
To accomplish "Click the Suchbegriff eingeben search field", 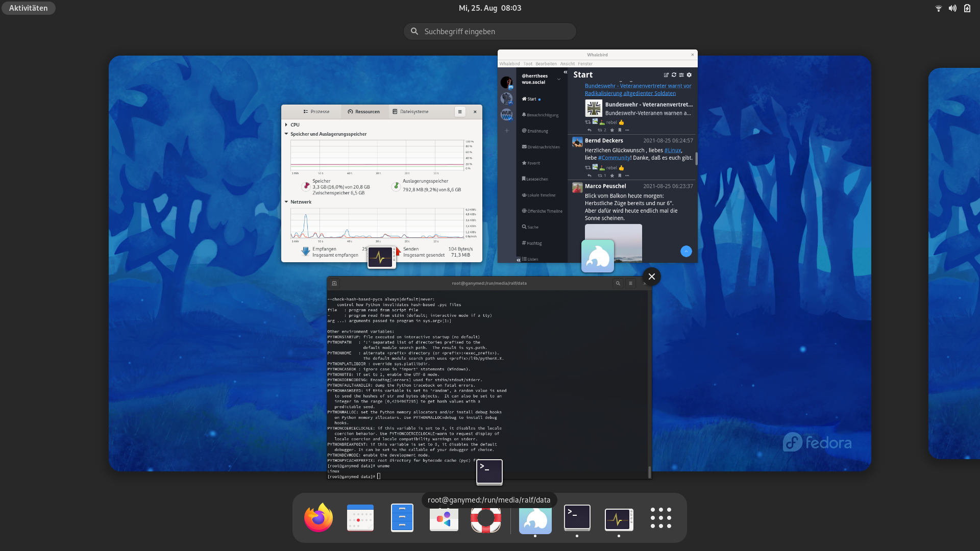I will (490, 32).
